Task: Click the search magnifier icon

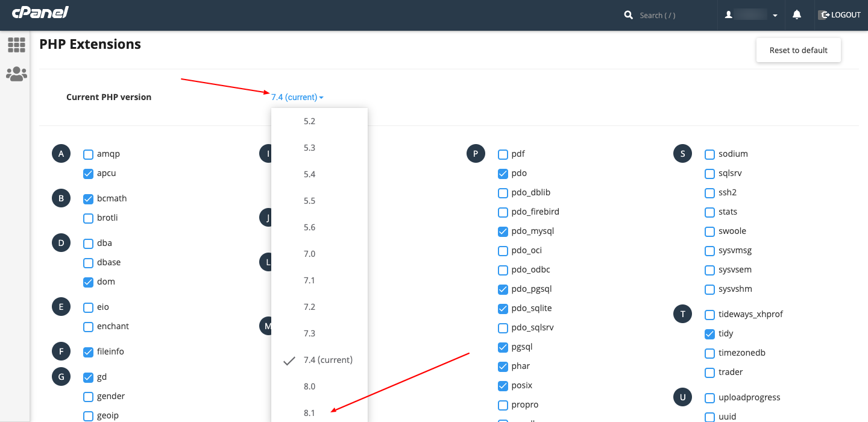Action: pos(627,15)
